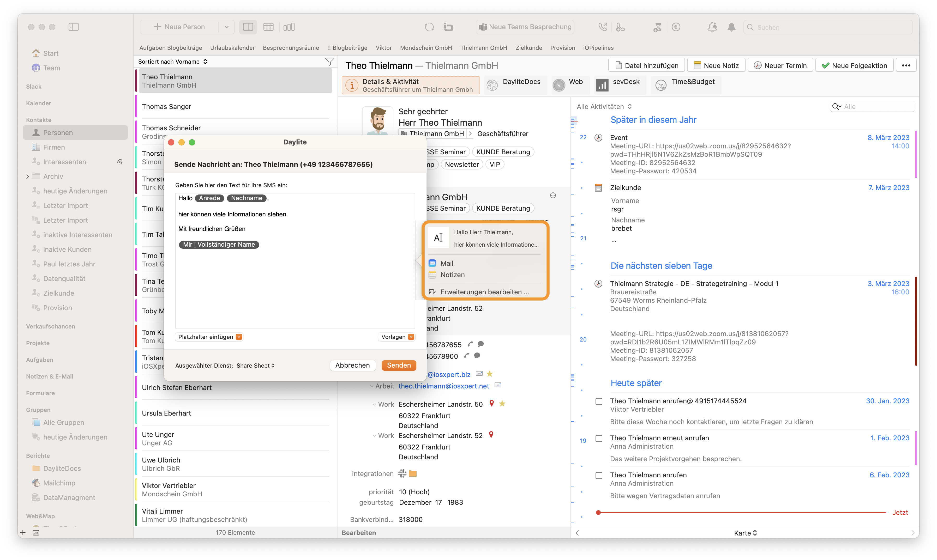Viewport: 937px width, 560px height.
Task: Click mail card icon next to iosxpert.net email
Action: coord(498,385)
